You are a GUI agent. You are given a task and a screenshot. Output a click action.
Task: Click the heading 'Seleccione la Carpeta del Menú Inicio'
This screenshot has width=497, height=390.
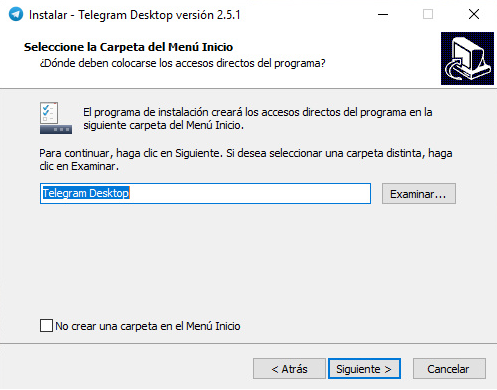[x=128, y=47]
